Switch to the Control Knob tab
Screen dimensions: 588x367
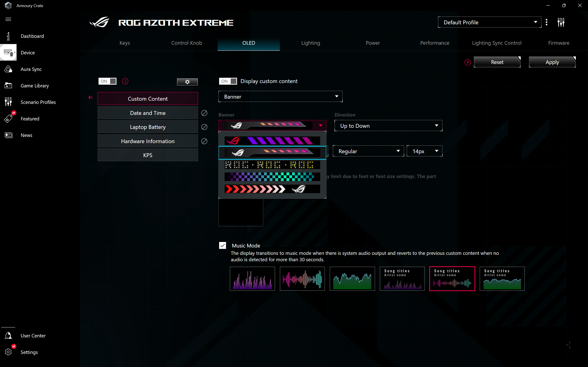[x=186, y=43]
